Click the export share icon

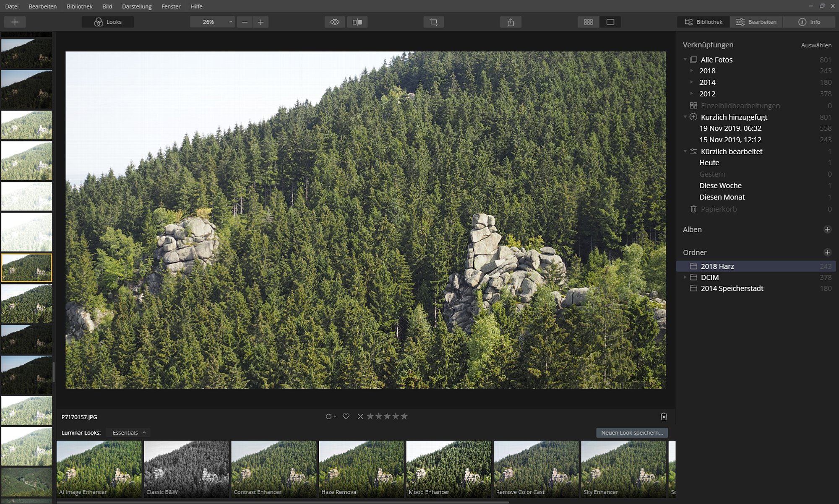coord(511,22)
